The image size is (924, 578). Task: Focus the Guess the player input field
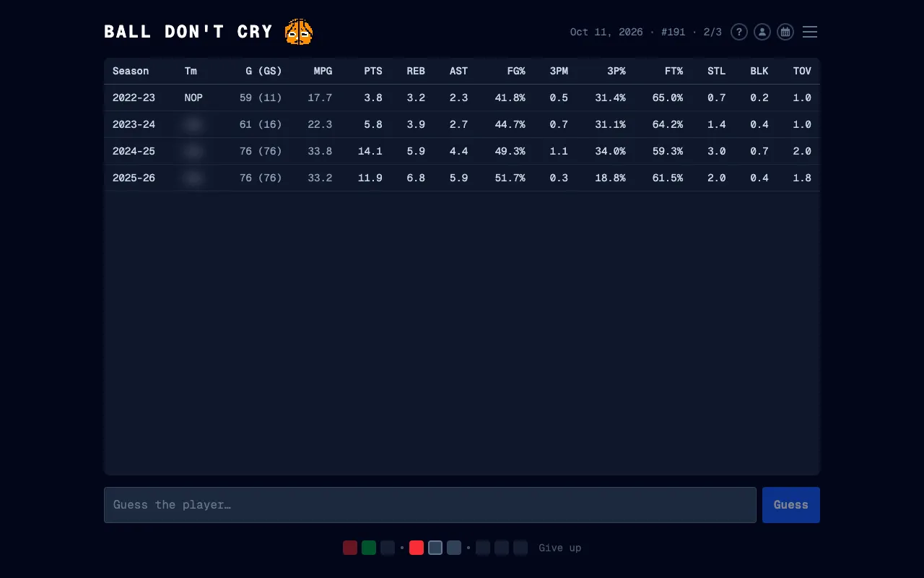click(430, 505)
